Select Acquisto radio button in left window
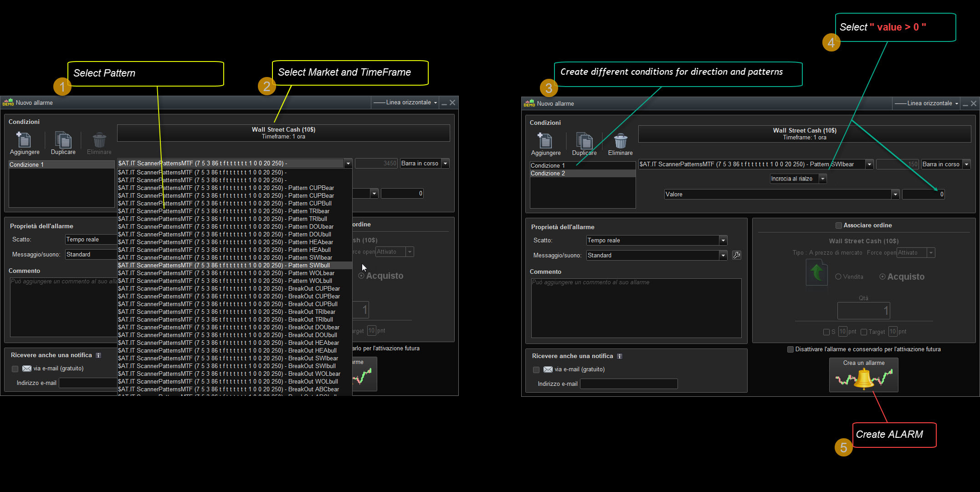 (x=361, y=276)
